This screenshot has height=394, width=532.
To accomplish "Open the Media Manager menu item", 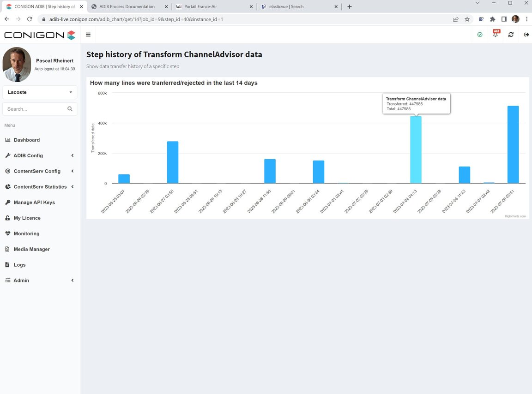I will click(31, 249).
